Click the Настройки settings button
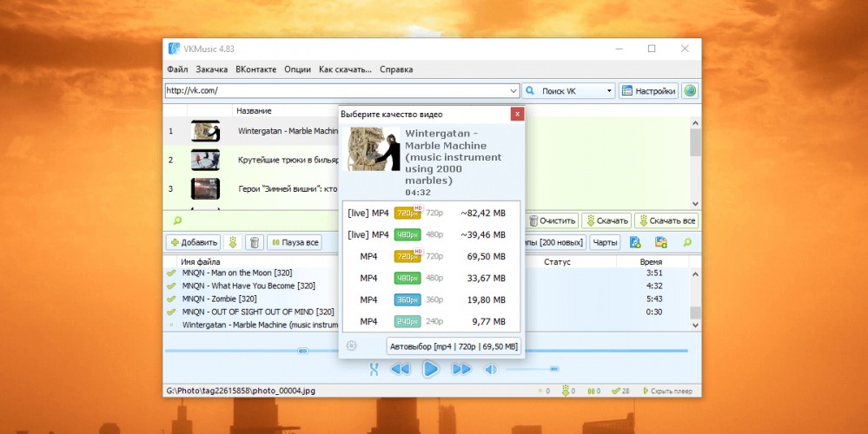 click(x=649, y=91)
